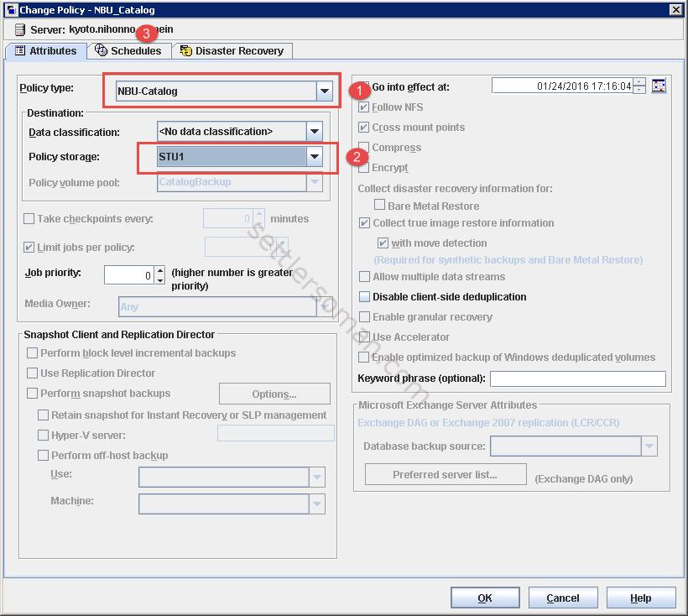688x616 pixels.
Task: Expand the Database backup source dropdown
Action: click(650, 446)
